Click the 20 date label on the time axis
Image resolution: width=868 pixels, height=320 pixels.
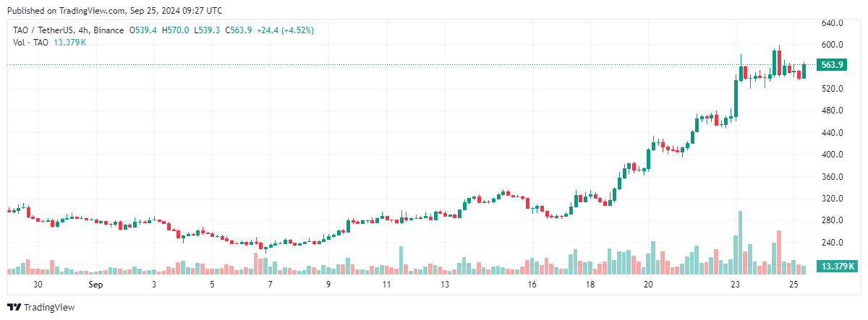tap(648, 285)
